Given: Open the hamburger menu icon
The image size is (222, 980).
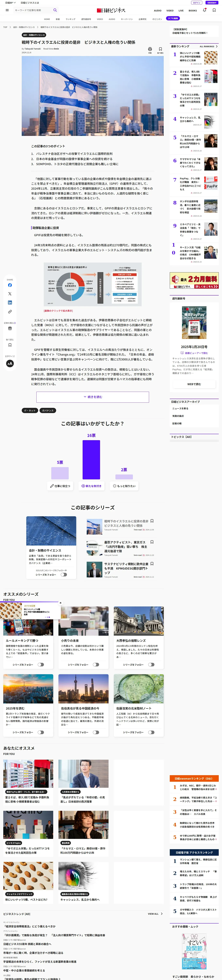Looking at the screenshot, I should pos(7,10).
